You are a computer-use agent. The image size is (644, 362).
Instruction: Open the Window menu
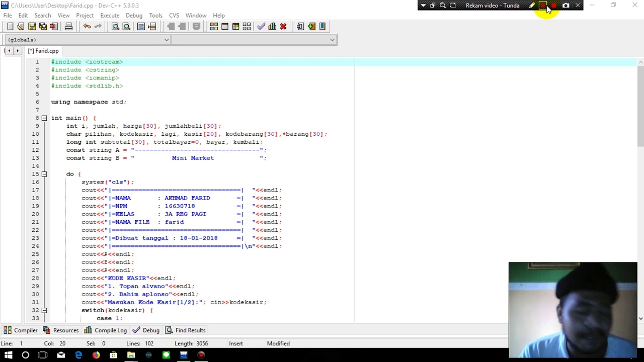196,16
